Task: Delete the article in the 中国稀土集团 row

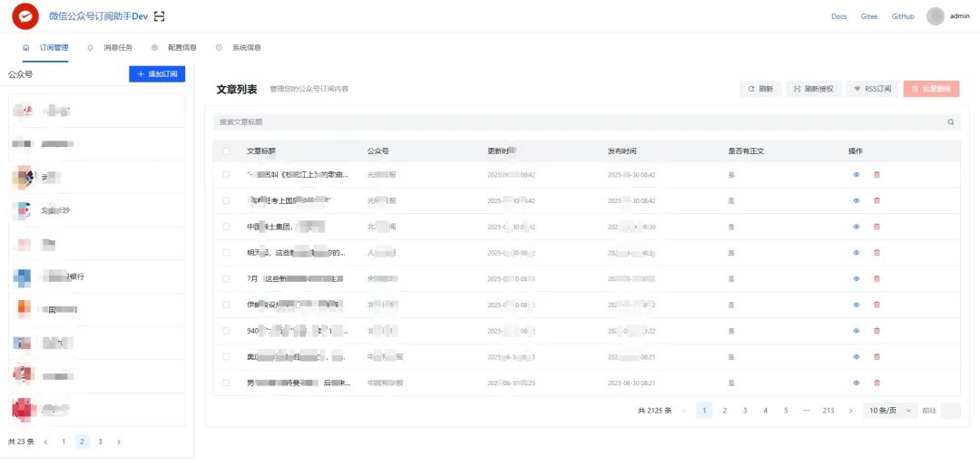Action: (877, 227)
